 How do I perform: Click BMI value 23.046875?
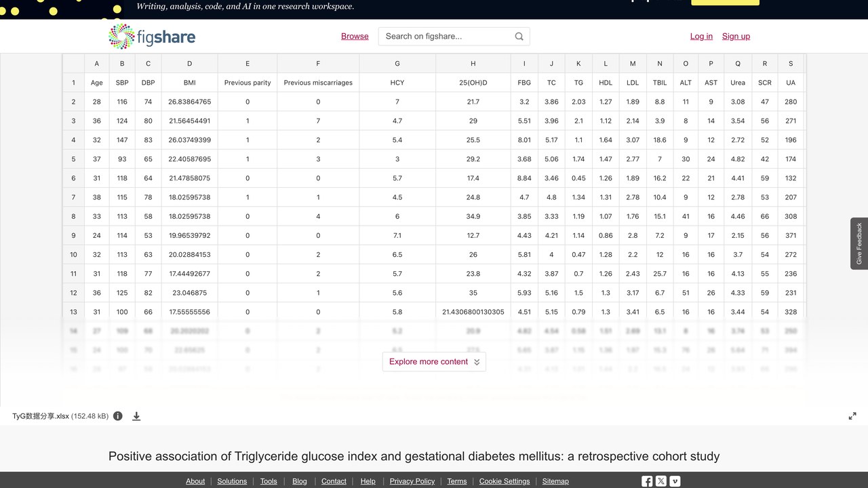(x=189, y=293)
